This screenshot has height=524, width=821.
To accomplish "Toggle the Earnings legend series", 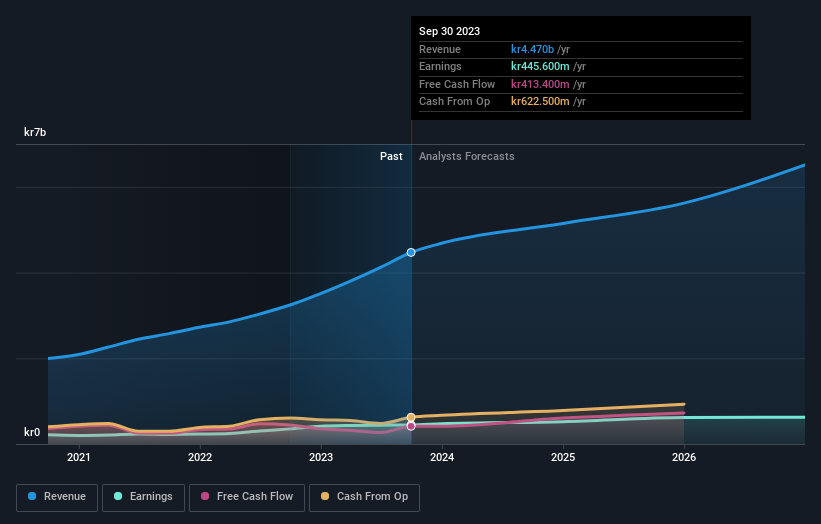I will [x=143, y=497].
